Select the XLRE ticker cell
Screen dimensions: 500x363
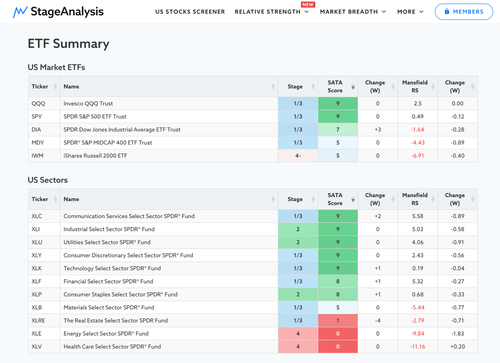coord(44,321)
